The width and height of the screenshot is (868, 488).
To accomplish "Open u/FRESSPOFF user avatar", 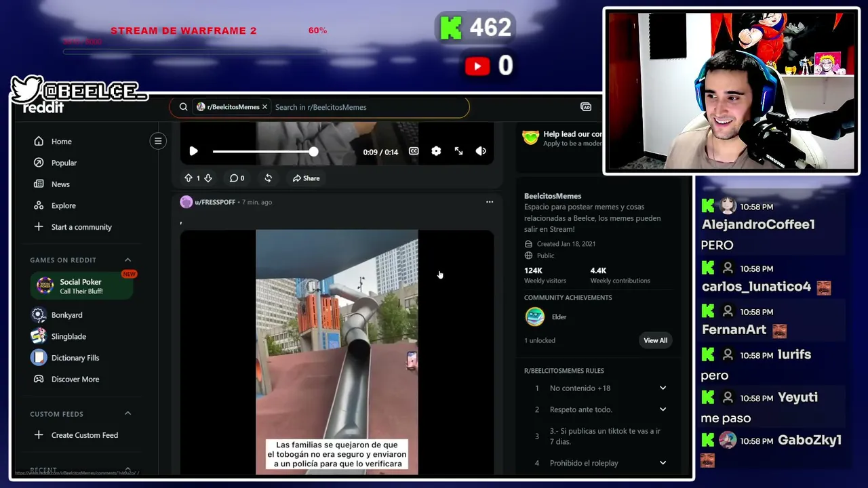I will tap(186, 202).
